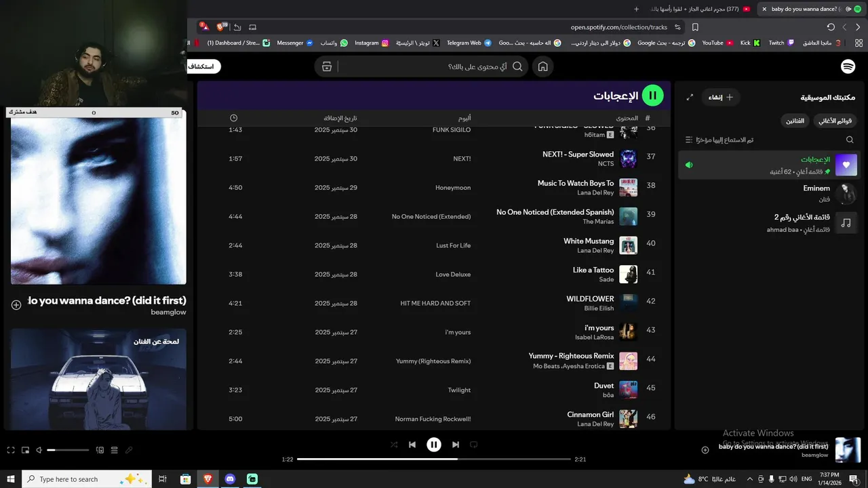Open the mini player
868x488 pixels.
point(25,450)
